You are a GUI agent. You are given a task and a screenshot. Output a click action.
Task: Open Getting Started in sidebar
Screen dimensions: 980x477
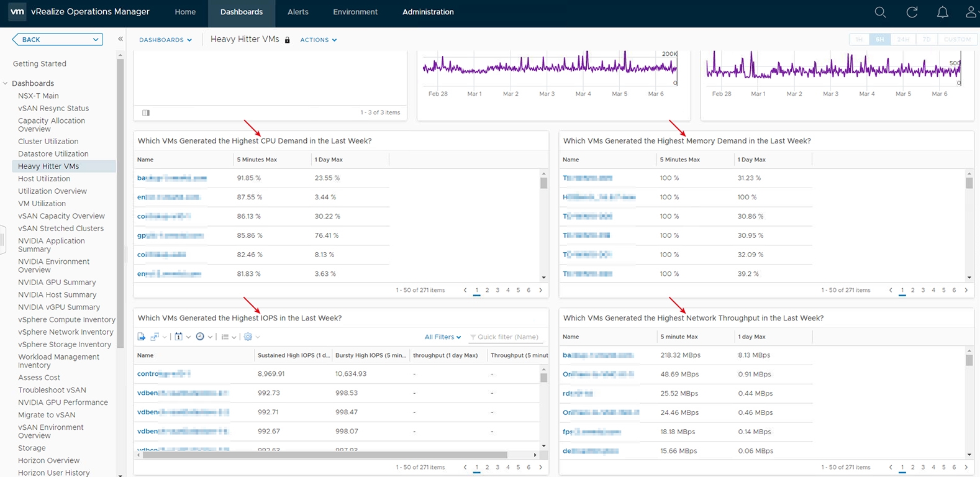tap(40, 63)
